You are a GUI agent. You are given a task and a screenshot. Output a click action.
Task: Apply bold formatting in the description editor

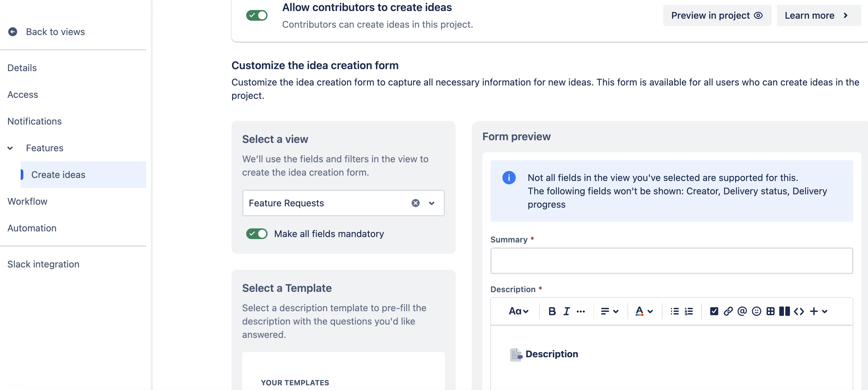[552, 311]
